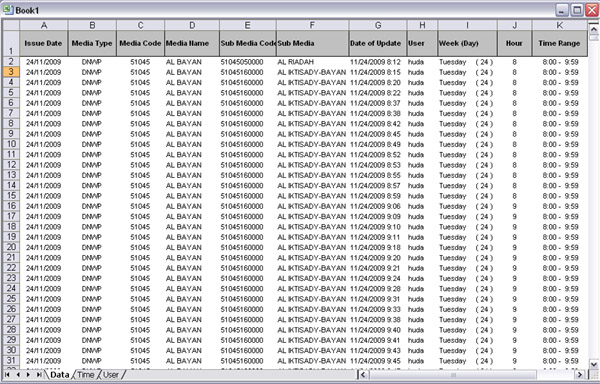Click the 'Media Type' header cell

pyautogui.click(x=92, y=43)
